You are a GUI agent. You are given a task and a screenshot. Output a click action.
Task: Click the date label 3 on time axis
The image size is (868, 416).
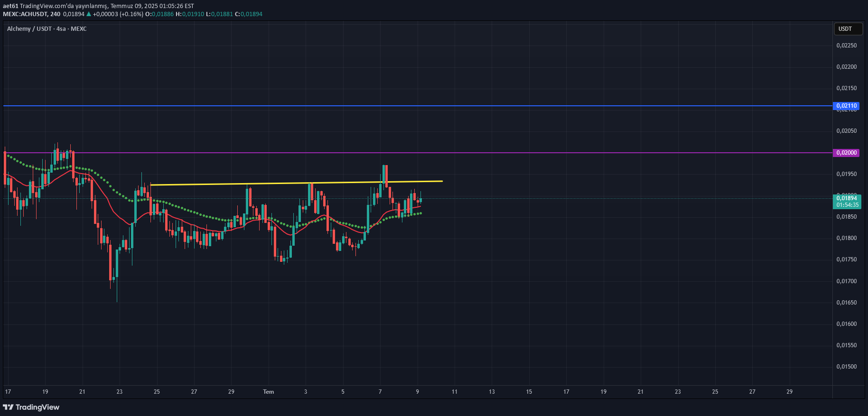pos(306,392)
